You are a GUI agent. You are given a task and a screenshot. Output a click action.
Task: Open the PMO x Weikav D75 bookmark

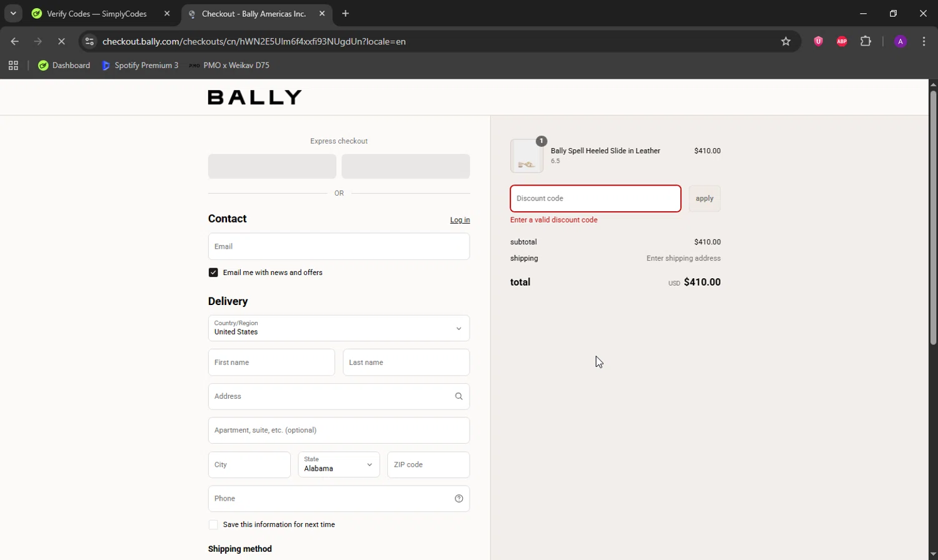pos(229,65)
